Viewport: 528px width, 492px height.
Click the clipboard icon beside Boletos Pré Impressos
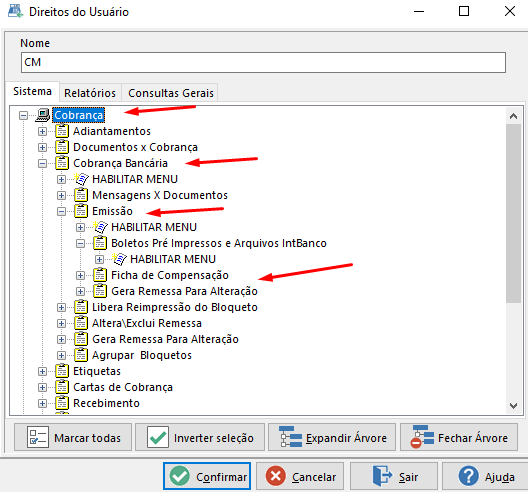coord(100,243)
